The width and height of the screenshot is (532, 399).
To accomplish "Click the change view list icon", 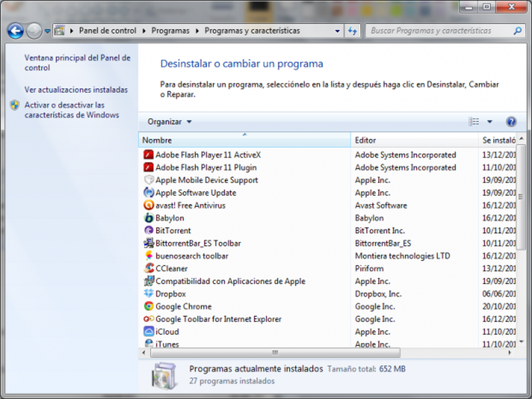I will click(474, 122).
